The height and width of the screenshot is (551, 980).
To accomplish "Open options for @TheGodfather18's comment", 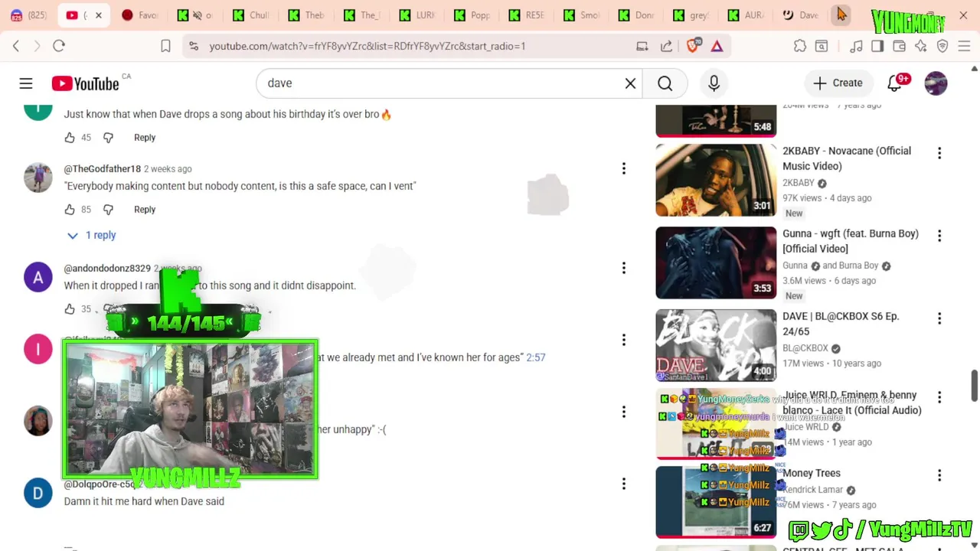I will coord(624,168).
